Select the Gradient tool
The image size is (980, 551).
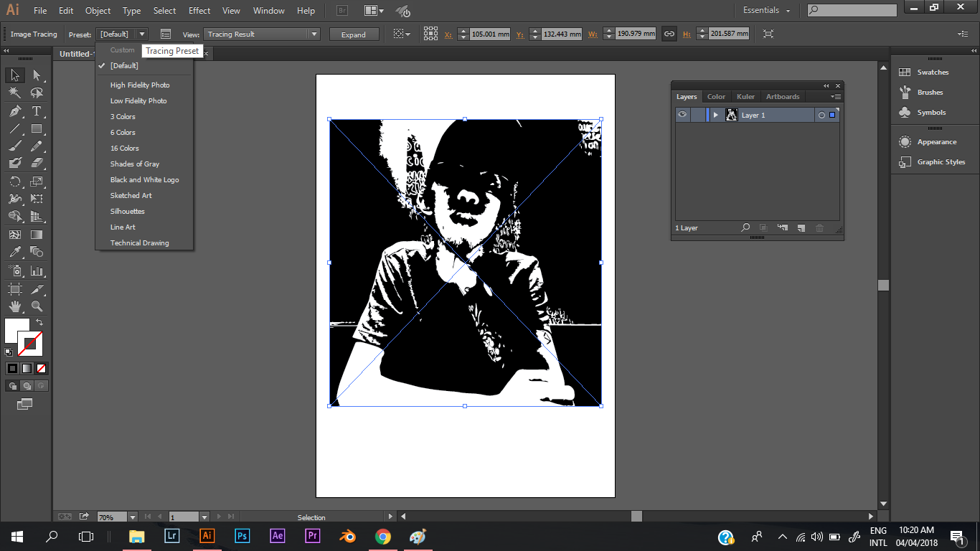pos(37,235)
